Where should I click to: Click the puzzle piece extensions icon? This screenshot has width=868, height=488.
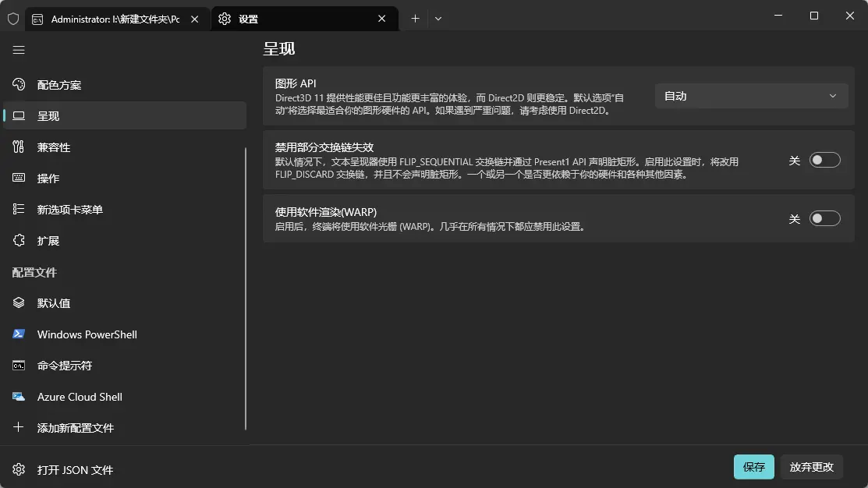(19, 240)
